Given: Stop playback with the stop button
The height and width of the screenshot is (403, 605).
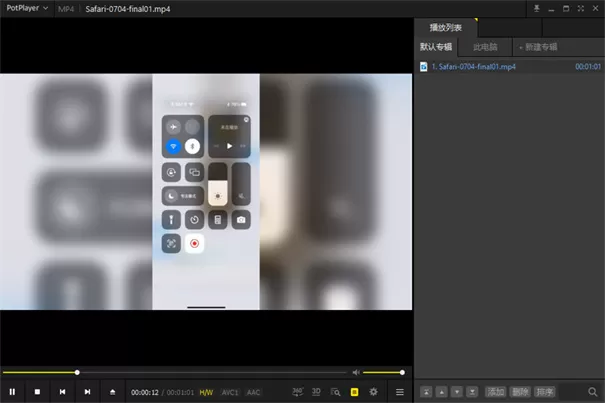Looking at the screenshot, I should tap(37, 392).
